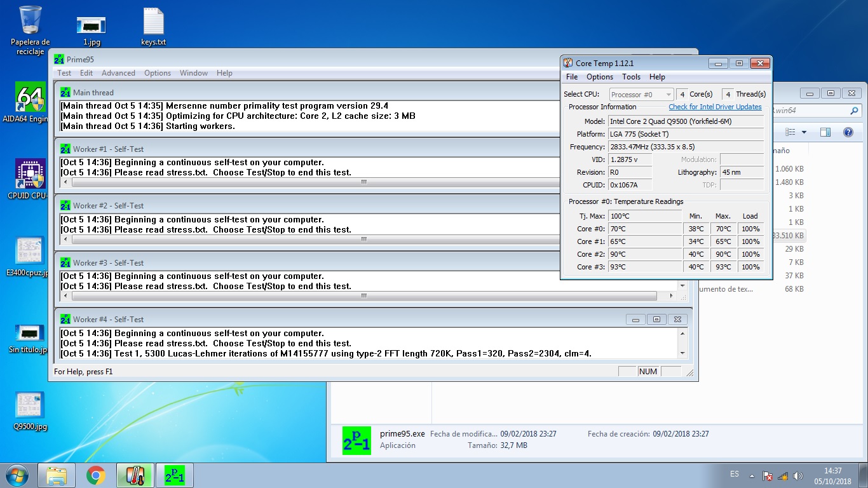Open the Edit menu in Prime95
Screen dimensions: 868x488
(x=86, y=73)
